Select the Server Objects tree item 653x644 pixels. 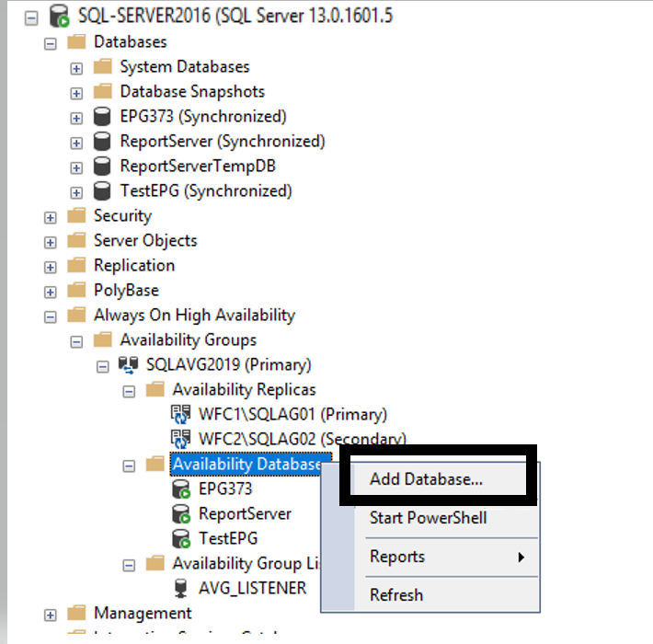[x=144, y=241]
